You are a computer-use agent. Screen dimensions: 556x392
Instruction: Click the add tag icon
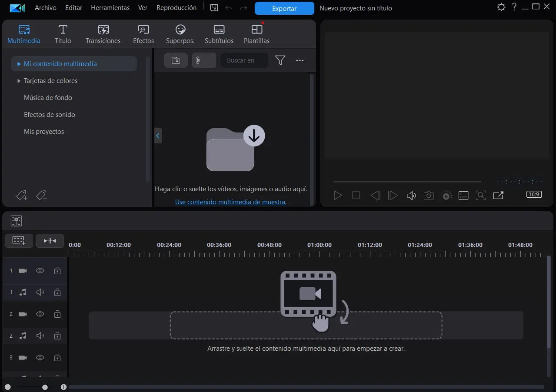(x=22, y=196)
